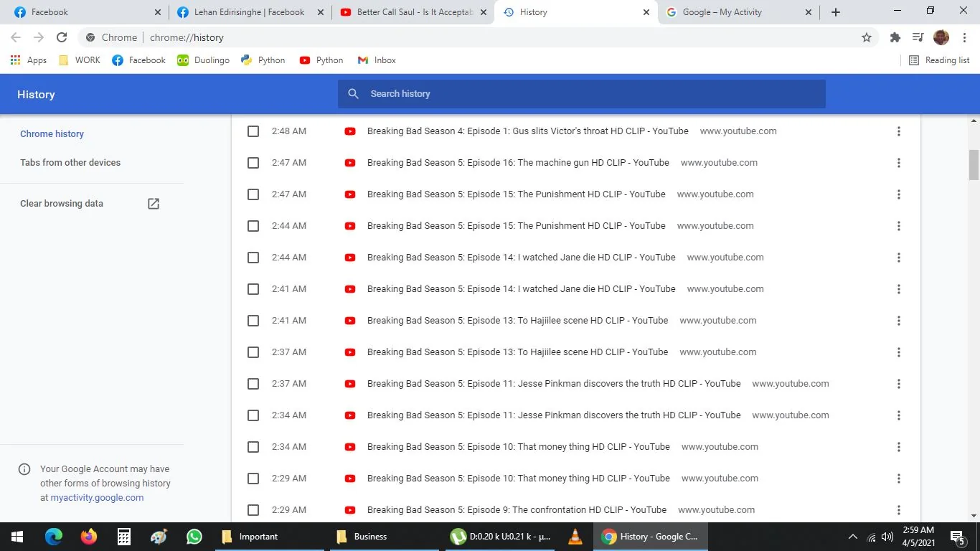Select Chrome history in the sidebar
The height and width of the screenshot is (551, 980).
52,134
